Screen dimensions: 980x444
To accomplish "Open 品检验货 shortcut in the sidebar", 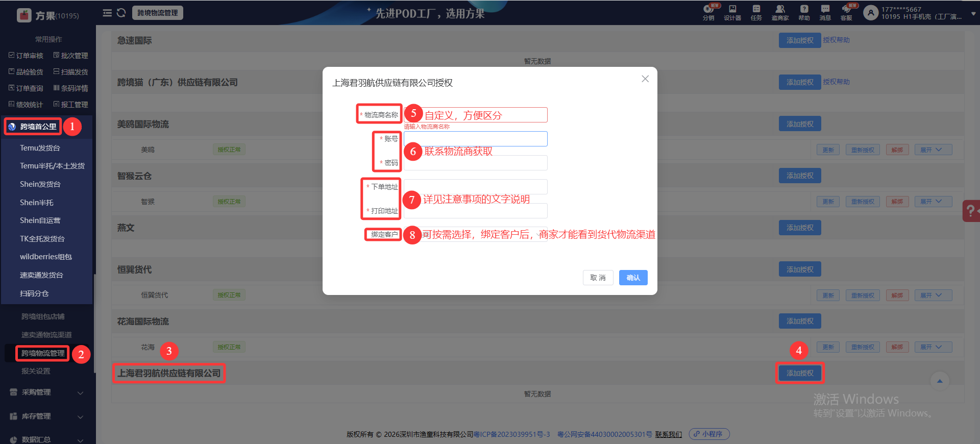I will [26, 72].
